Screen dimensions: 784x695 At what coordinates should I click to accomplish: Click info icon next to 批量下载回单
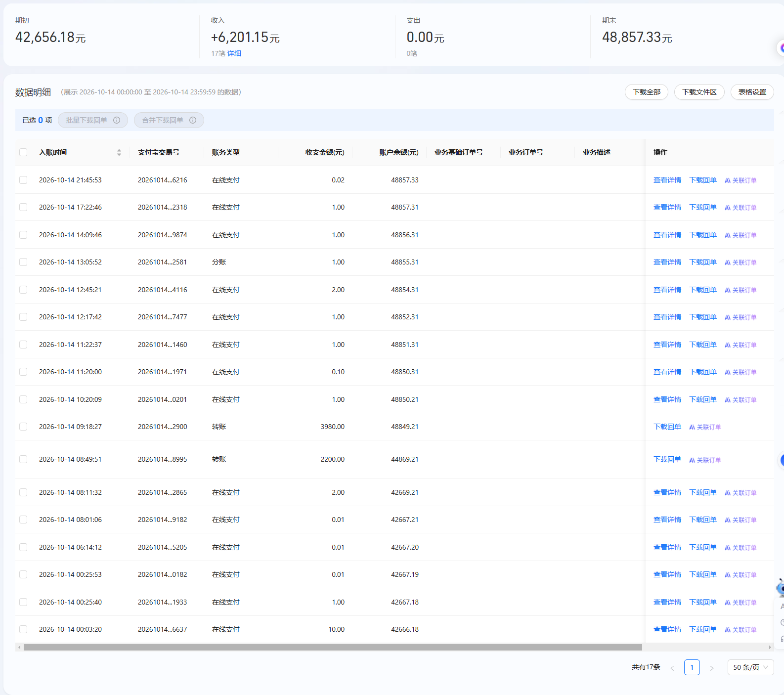[x=117, y=120]
